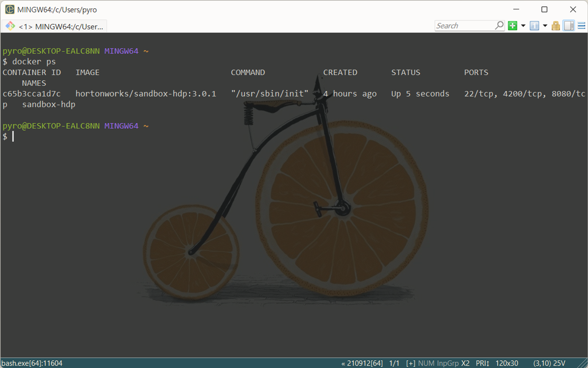Viewport: 588px width, 368px height.
Task: Toggle NUM lock status indicator
Action: (x=426, y=363)
